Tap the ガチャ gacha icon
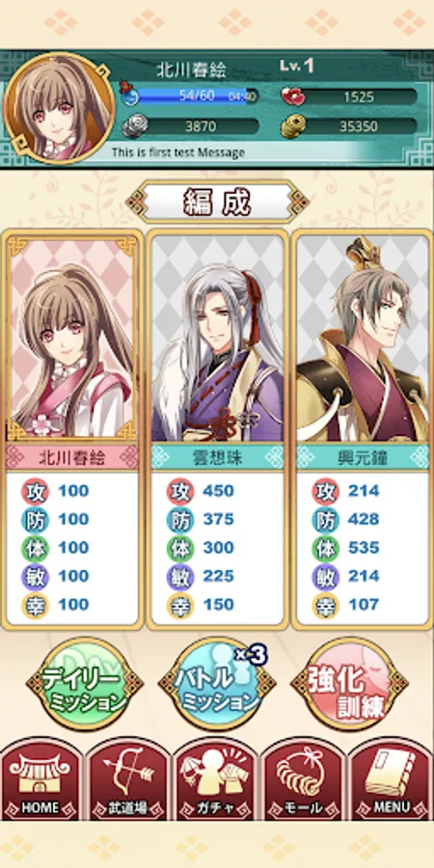 coord(216,780)
